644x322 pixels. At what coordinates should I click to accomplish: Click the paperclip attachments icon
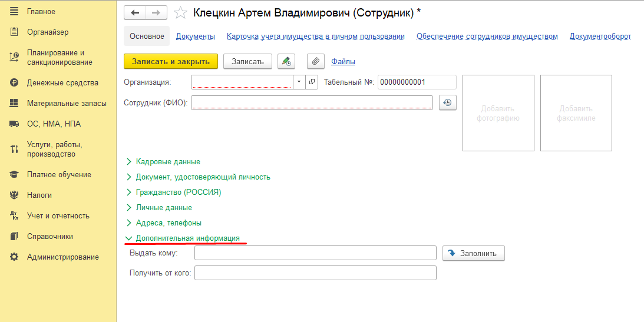tap(315, 61)
